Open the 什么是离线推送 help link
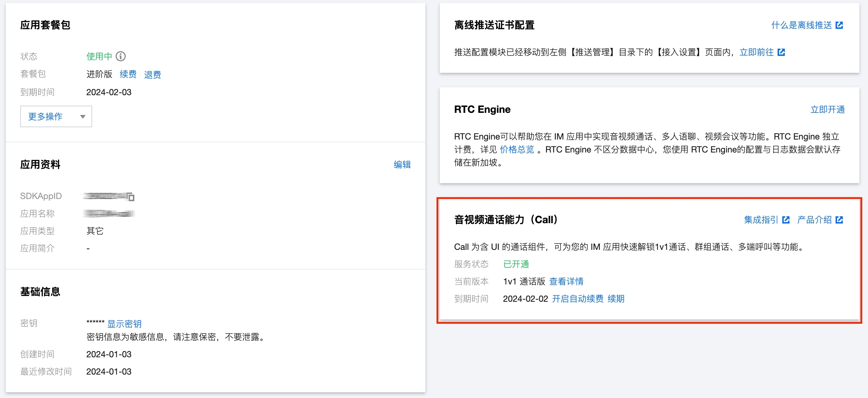This screenshot has width=868, height=398. [x=801, y=25]
